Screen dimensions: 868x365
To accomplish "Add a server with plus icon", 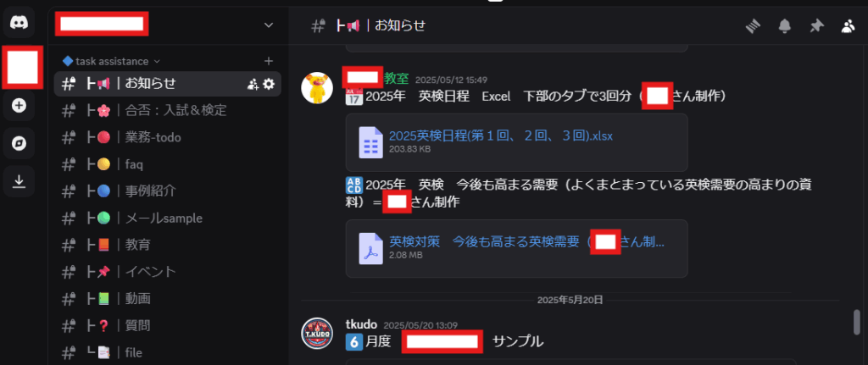I will (x=19, y=106).
